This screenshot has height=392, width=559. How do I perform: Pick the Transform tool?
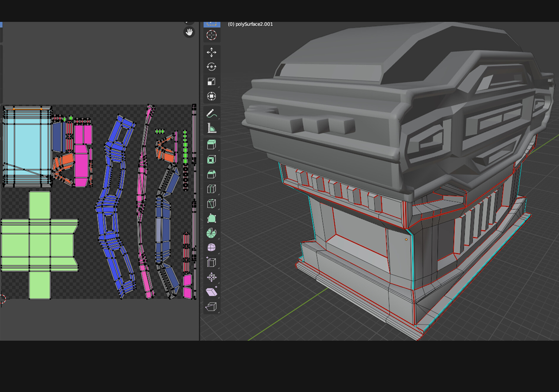pyautogui.click(x=212, y=96)
